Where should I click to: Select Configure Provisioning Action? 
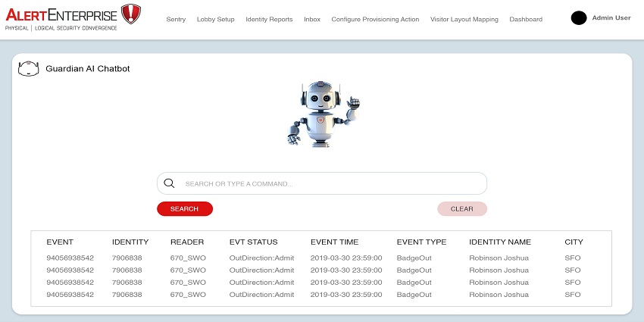tap(375, 20)
